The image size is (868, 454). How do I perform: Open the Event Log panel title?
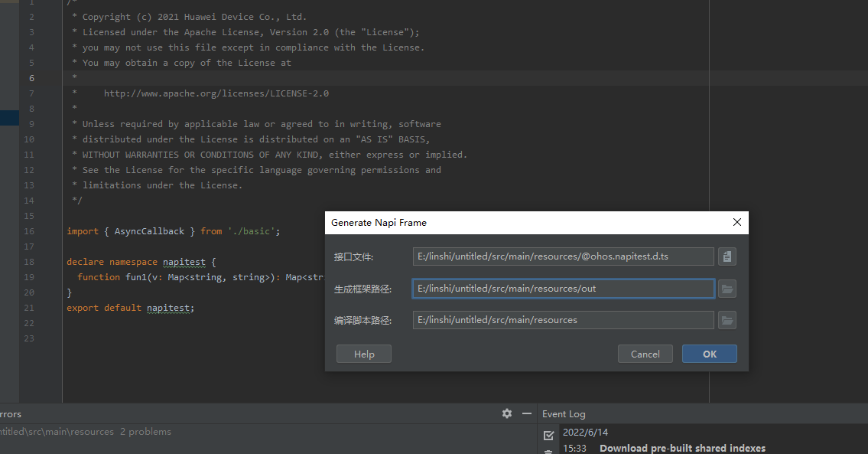pyautogui.click(x=564, y=414)
